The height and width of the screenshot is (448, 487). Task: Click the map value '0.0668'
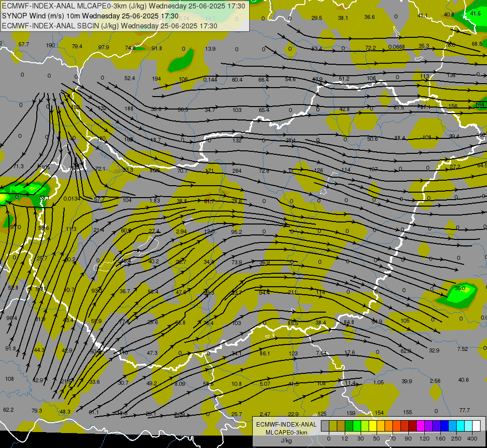tap(396, 47)
